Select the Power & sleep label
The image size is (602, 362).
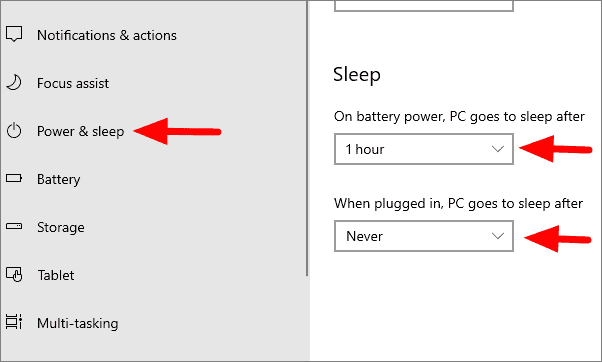(81, 131)
